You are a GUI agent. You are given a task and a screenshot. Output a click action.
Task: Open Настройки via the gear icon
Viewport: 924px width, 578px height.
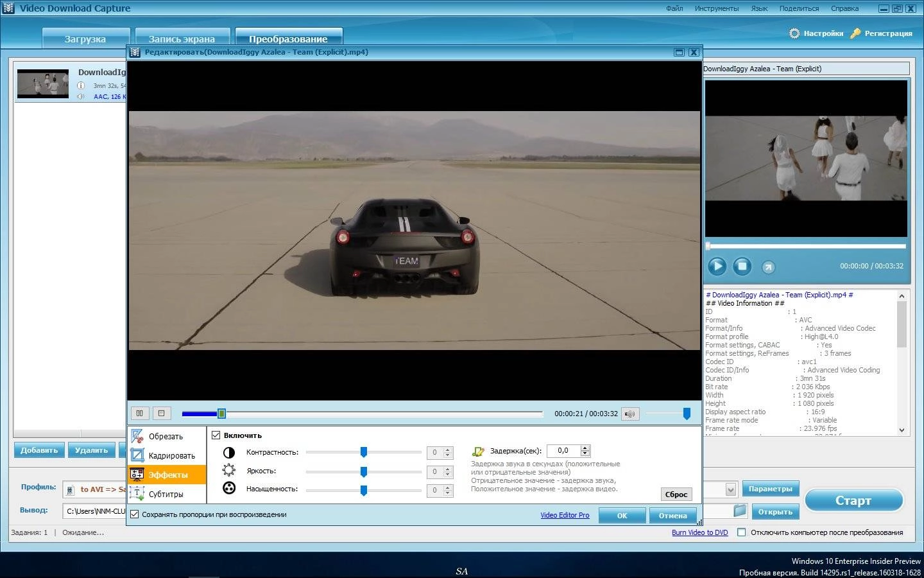794,33
